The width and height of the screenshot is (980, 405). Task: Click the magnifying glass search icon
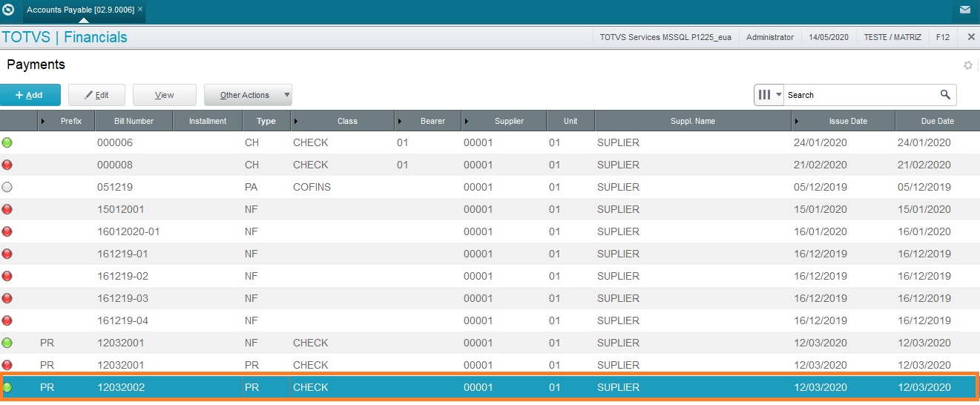[x=945, y=95]
